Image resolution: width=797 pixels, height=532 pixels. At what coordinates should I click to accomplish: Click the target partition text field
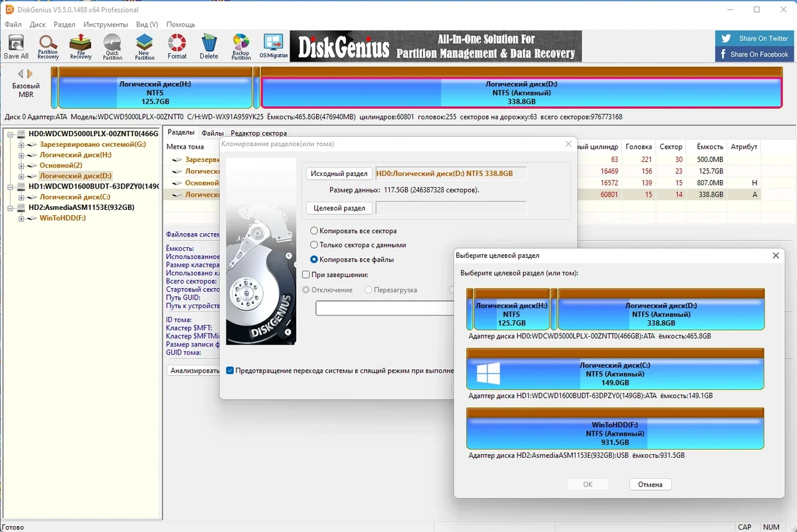[451, 208]
